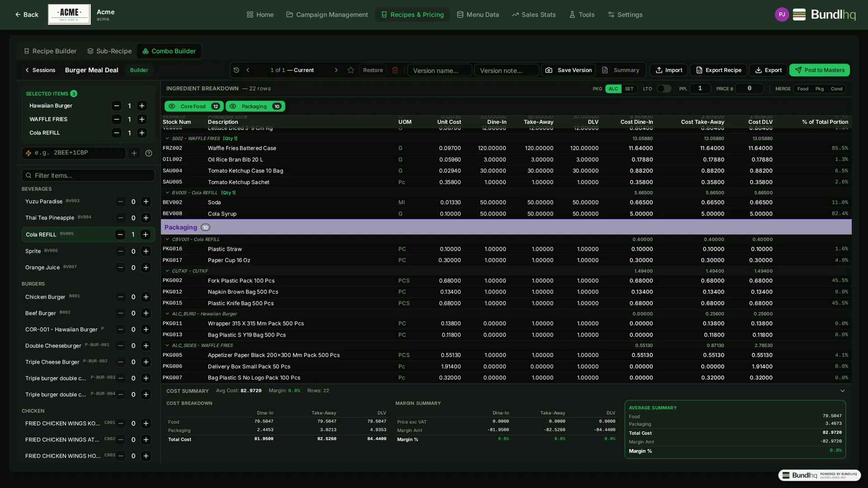This screenshot has height=488, width=868.
Task: Go to next version arrow
Action: 336,70
